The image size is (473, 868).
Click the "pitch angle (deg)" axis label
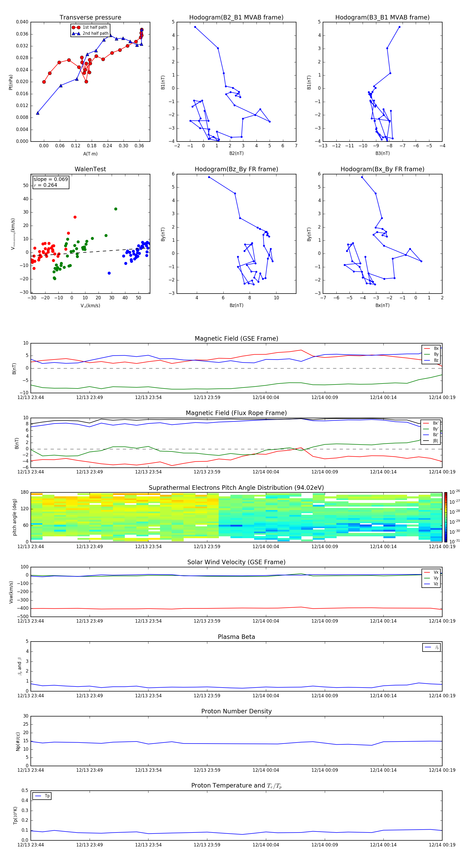click(x=14, y=517)
